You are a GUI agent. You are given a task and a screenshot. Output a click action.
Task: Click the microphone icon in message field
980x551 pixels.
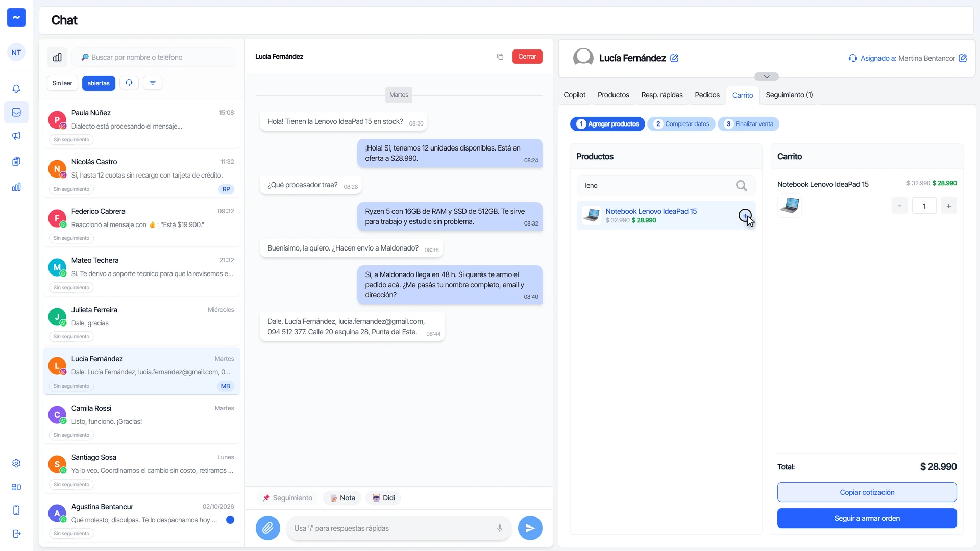pos(500,528)
